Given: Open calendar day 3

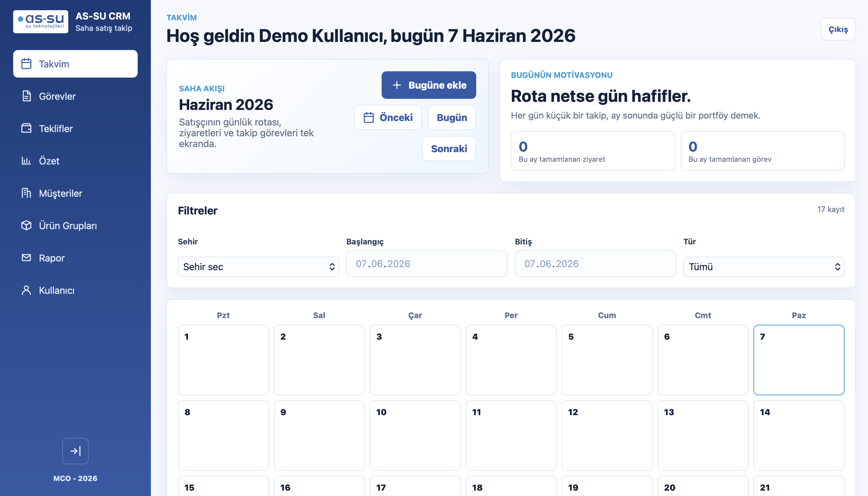Looking at the screenshot, I should pyautogui.click(x=415, y=360).
